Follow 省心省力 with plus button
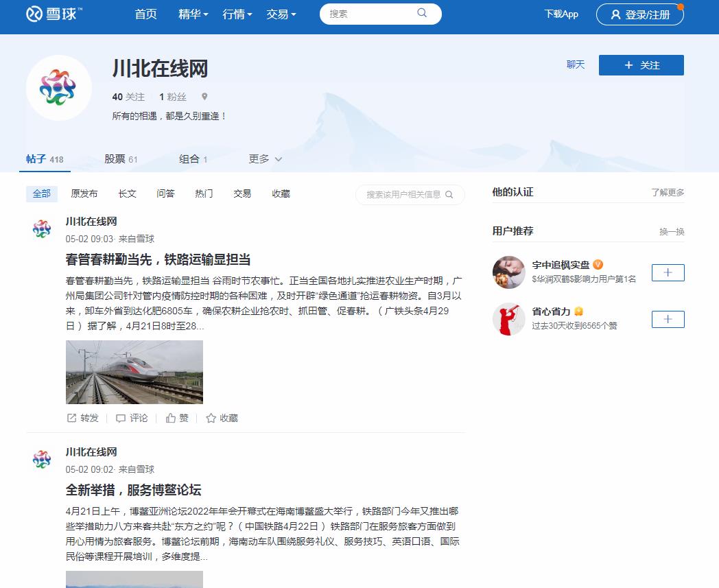 click(668, 319)
